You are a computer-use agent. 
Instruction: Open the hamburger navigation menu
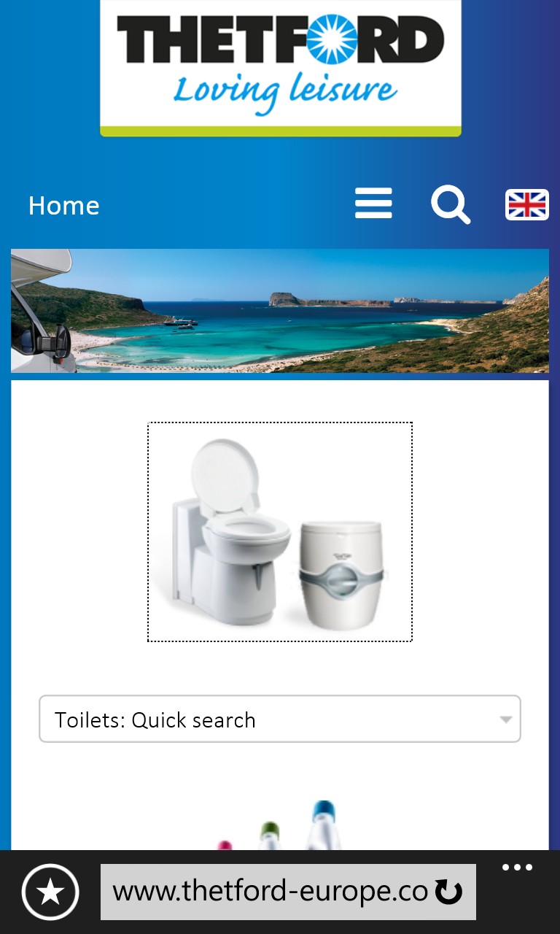373,204
